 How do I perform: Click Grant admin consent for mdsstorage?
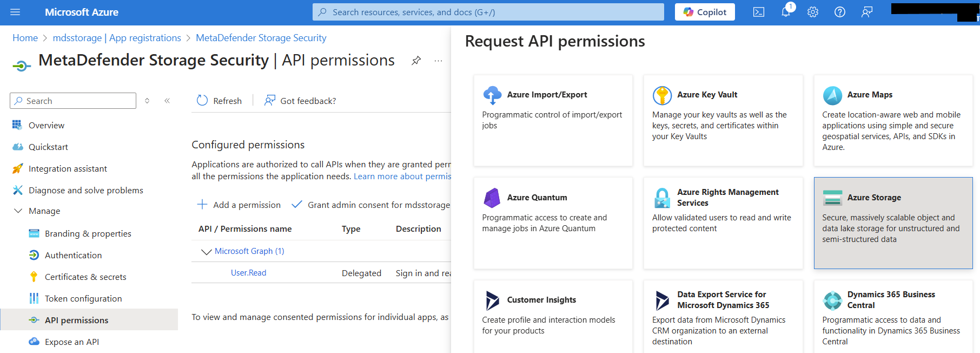371,205
